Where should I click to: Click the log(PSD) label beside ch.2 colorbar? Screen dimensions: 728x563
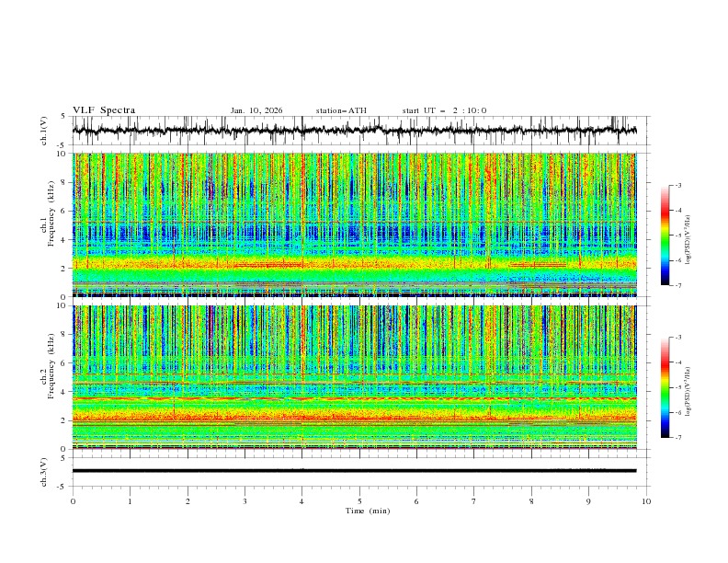688,392
